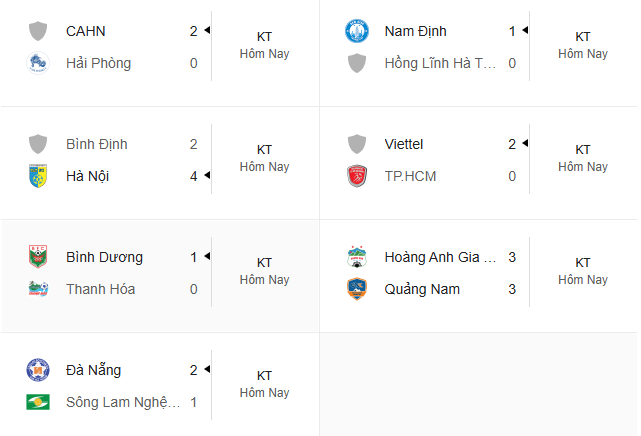The height and width of the screenshot is (436, 641).
Task: Select the Hoàng Anh Gia Lai crest
Action: pos(357,257)
